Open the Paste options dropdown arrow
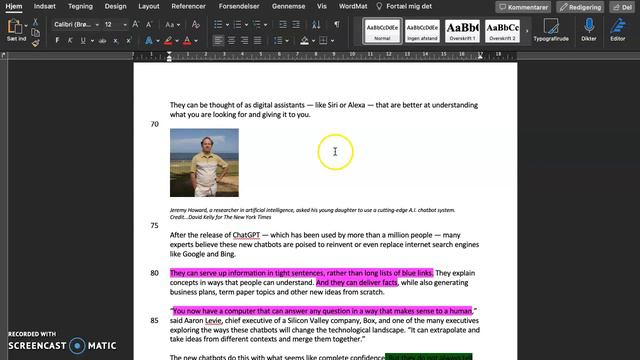This screenshot has width=640, height=360. pyautogui.click(x=26, y=25)
